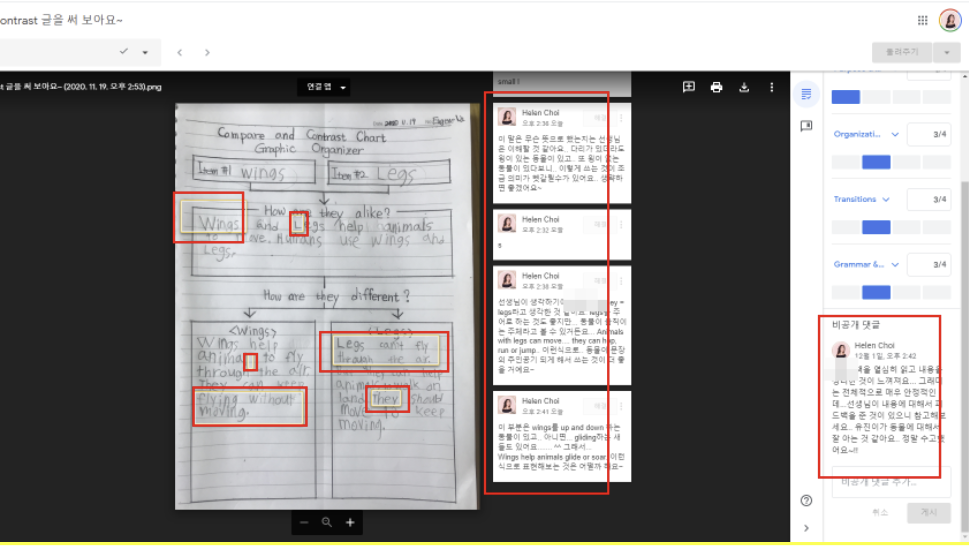Click the 비공개 댓글 heading
Image resolution: width=969 pixels, height=548 pixels.
(856, 325)
